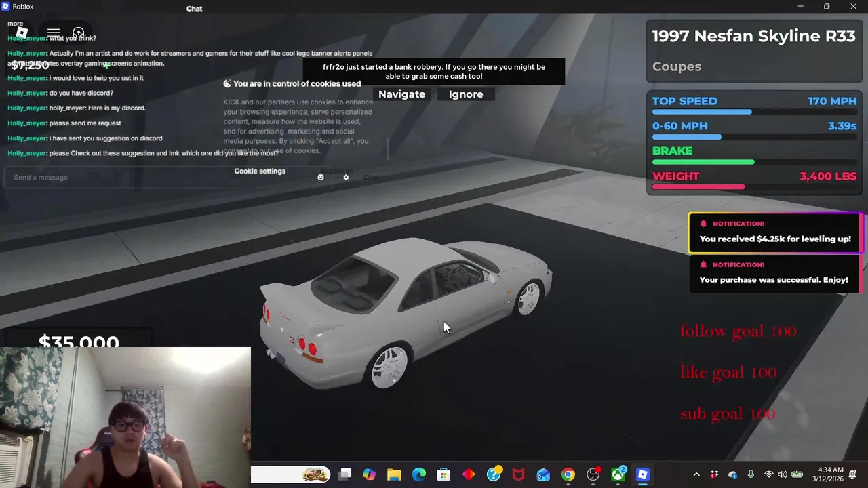Click chat message 'please send me request'

pos(85,123)
